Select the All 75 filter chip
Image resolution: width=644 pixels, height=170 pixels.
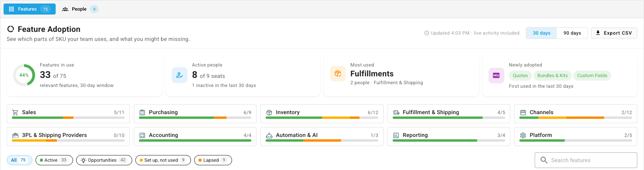coord(19,160)
